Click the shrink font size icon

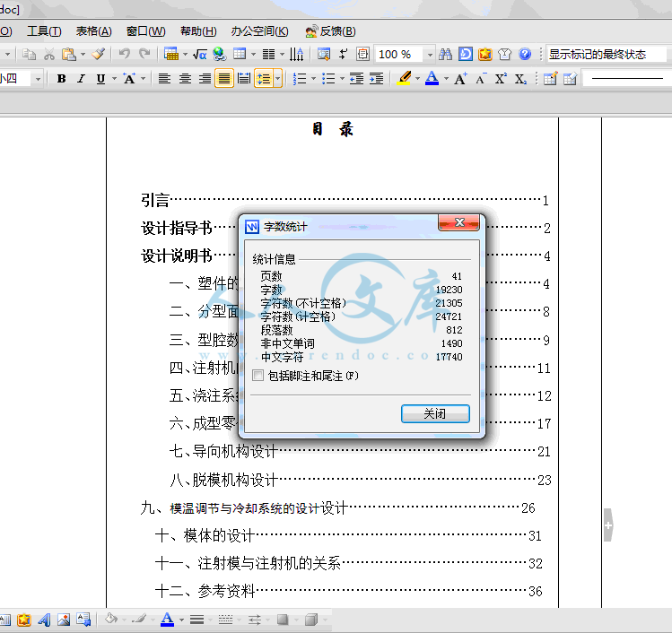[481, 79]
